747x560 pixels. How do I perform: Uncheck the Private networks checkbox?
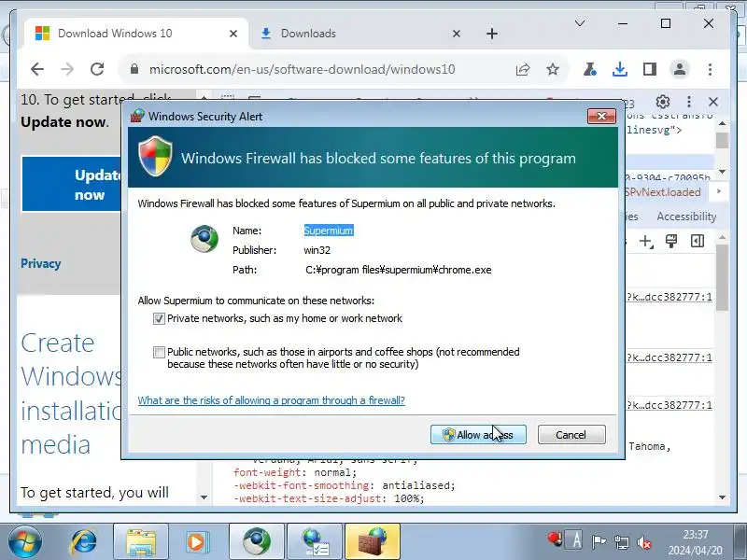(x=159, y=318)
